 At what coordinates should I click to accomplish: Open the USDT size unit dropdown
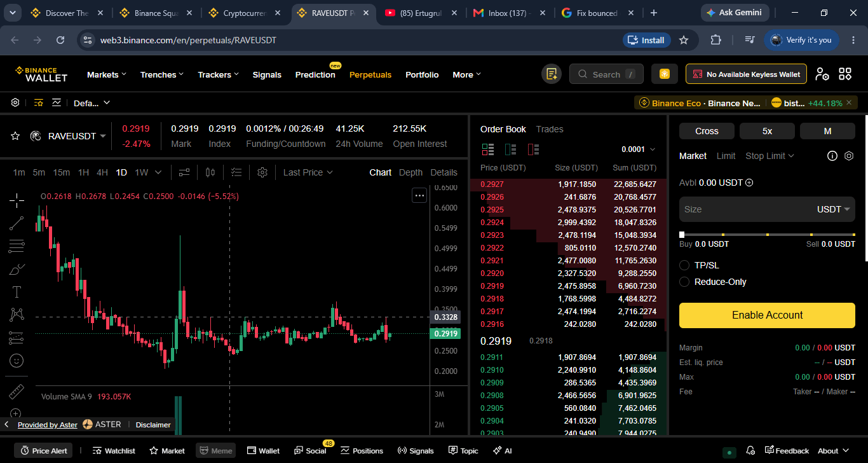pyautogui.click(x=834, y=209)
